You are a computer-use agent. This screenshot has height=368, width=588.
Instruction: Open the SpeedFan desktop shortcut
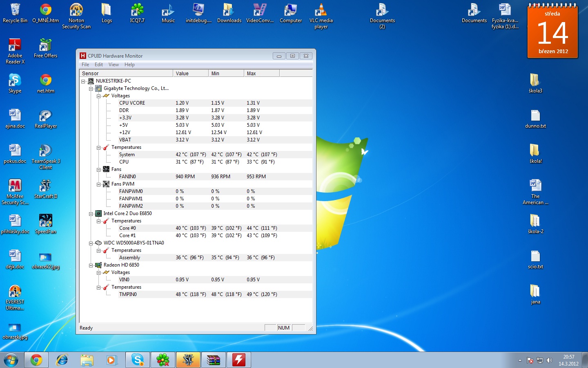45,224
